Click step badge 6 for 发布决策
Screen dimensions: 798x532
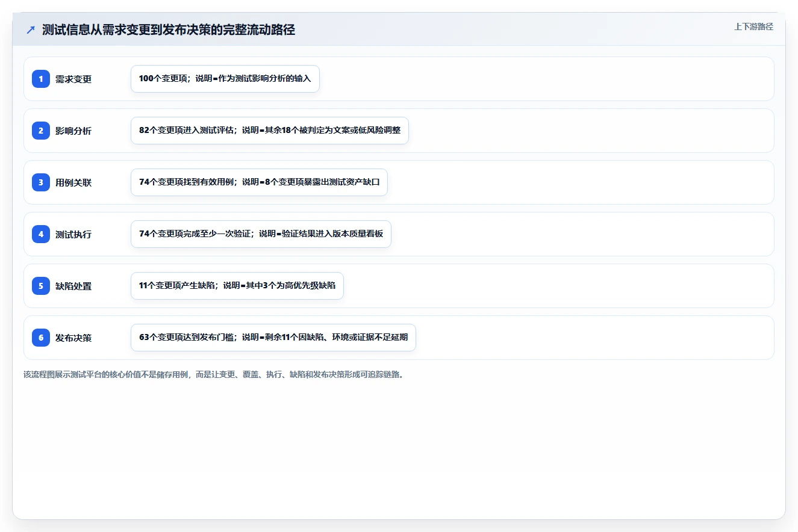pyautogui.click(x=41, y=338)
